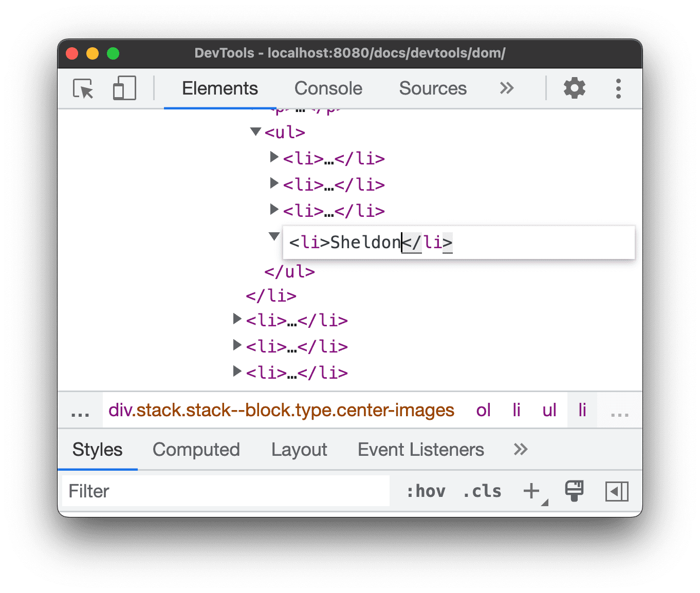
Task: Show more Styles sidebar tabs chevron
Action: pos(521,450)
